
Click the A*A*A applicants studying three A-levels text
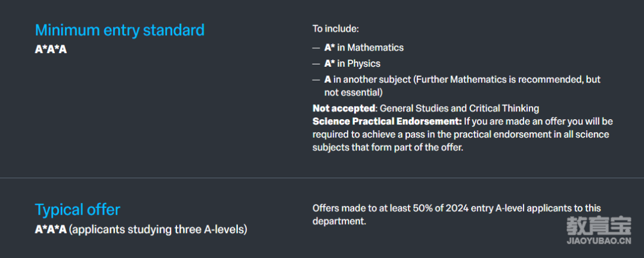[141, 230]
